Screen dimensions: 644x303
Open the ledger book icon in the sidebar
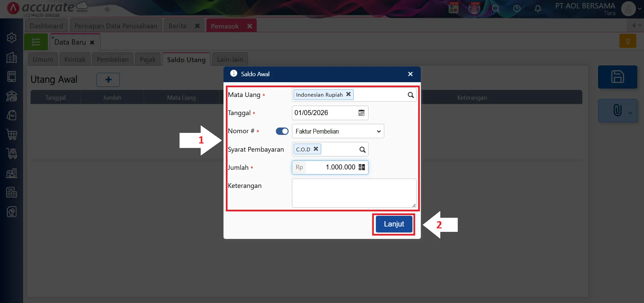click(12, 77)
